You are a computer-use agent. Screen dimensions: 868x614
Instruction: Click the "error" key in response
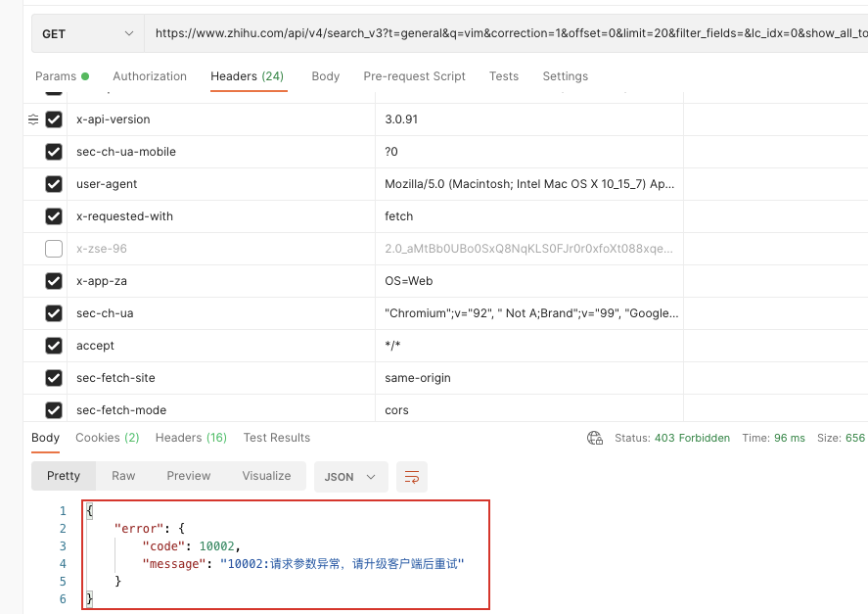[x=139, y=529]
